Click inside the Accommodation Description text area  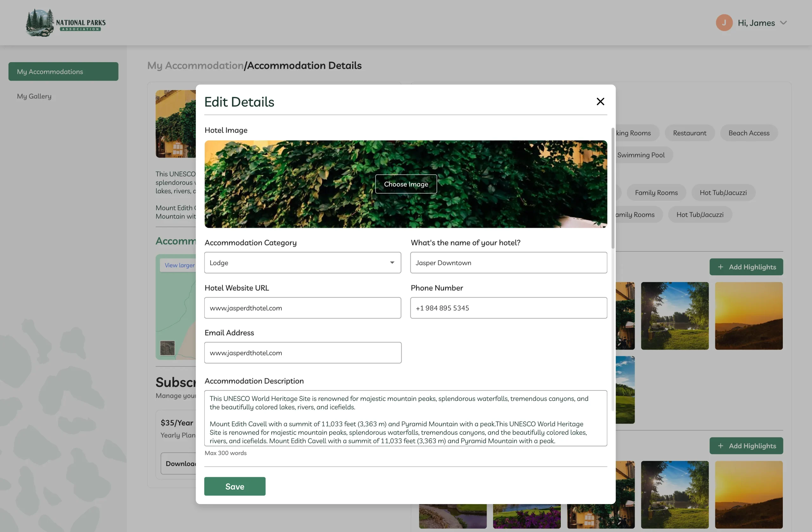coord(405,418)
